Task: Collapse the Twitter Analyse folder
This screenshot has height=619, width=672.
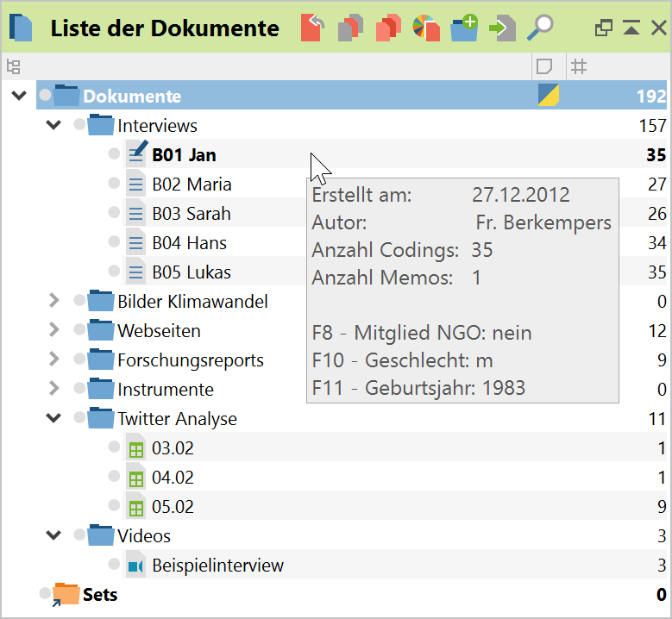Action: tap(53, 417)
